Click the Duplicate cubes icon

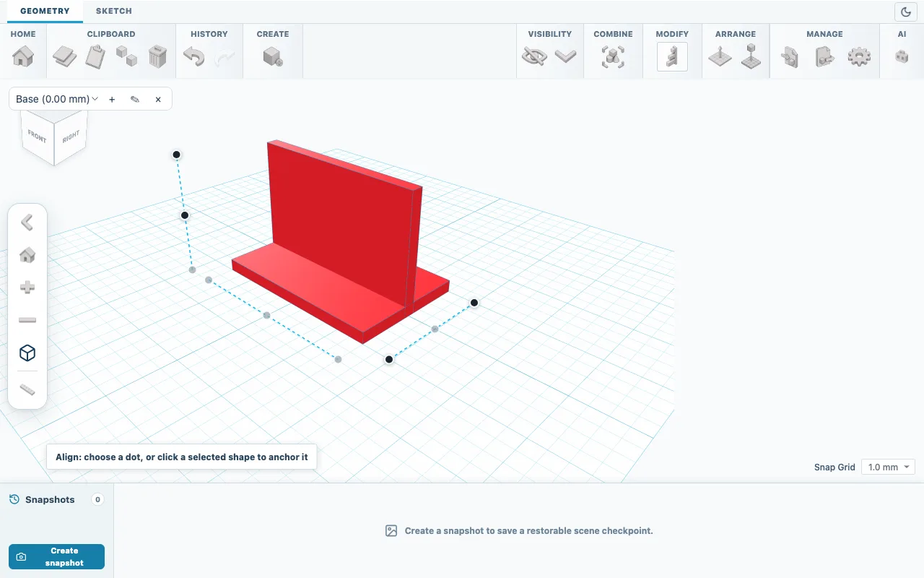[x=126, y=56]
